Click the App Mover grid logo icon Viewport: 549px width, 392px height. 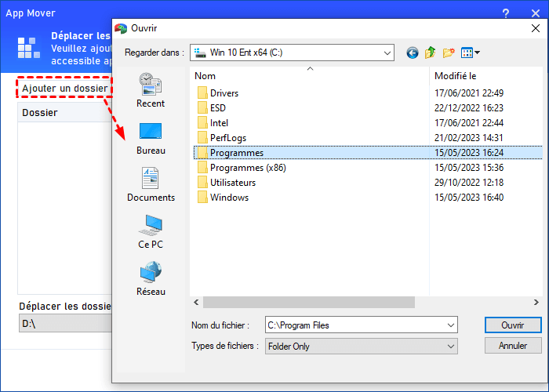pos(29,48)
